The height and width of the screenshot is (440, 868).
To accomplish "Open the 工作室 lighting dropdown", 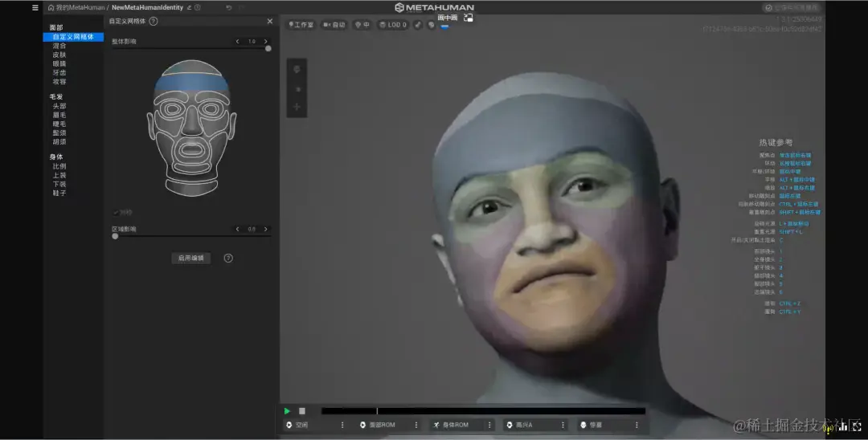I will (301, 25).
